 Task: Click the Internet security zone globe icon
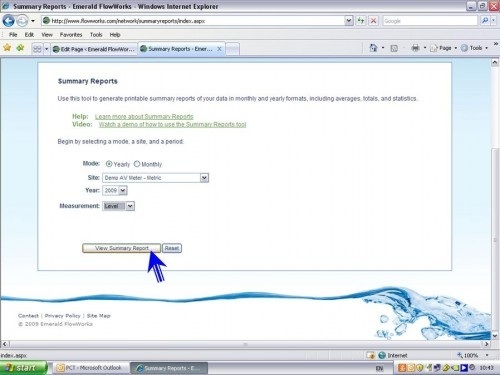tap(382, 355)
